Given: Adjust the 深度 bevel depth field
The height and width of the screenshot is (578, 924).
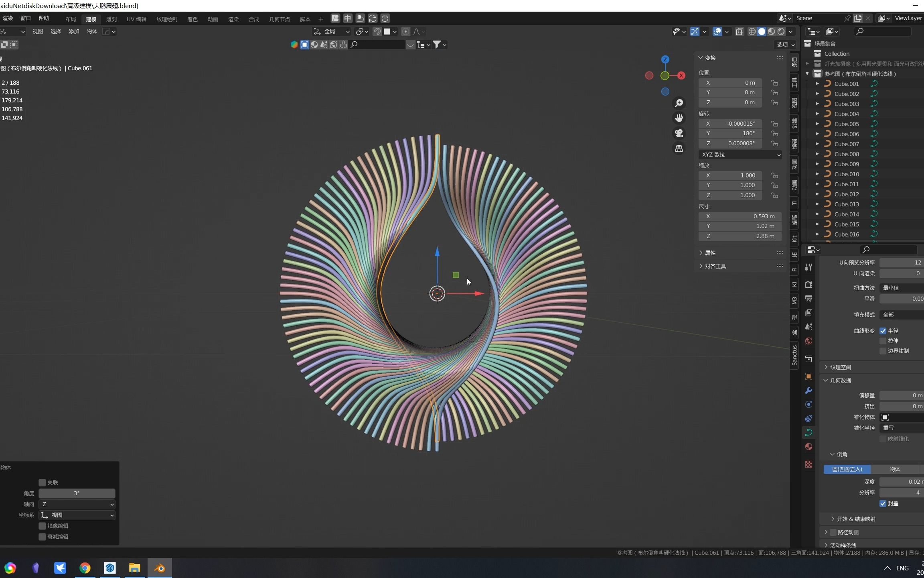Looking at the screenshot, I should coord(902,482).
